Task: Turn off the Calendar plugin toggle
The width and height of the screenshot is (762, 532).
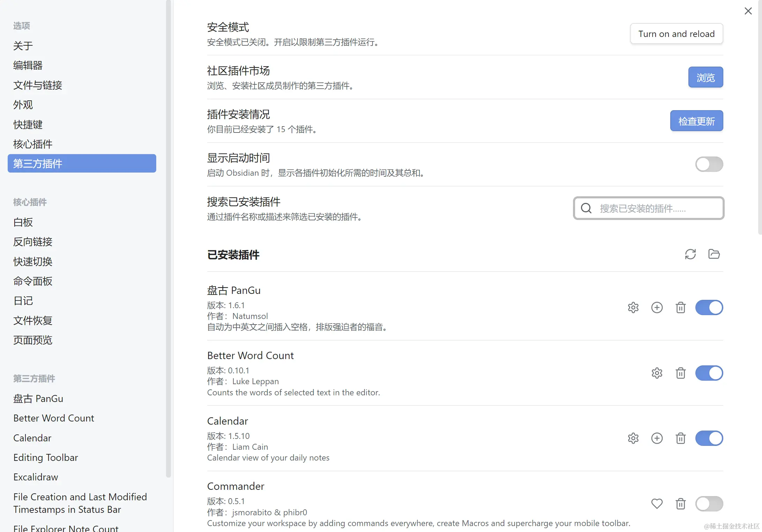Action: [709, 438]
